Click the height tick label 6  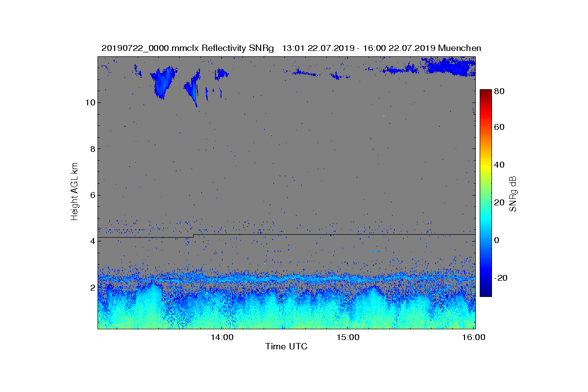92,195
